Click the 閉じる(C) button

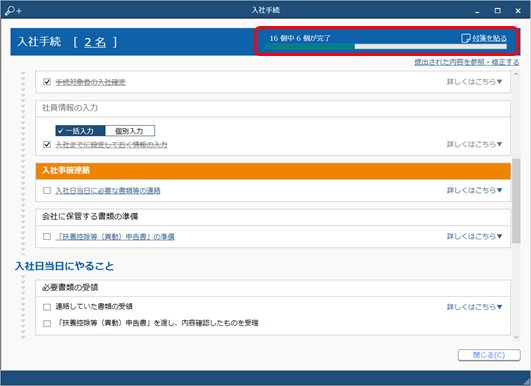tap(489, 355)
